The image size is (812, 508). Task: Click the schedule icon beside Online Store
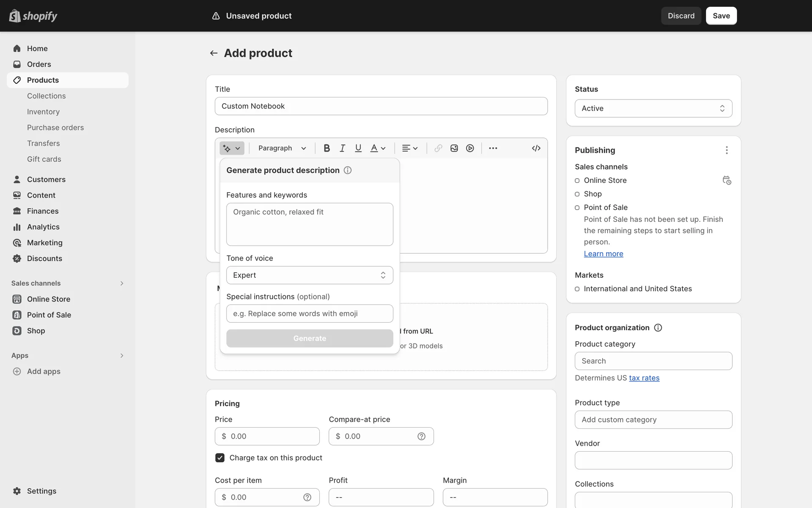click(727, 180)
